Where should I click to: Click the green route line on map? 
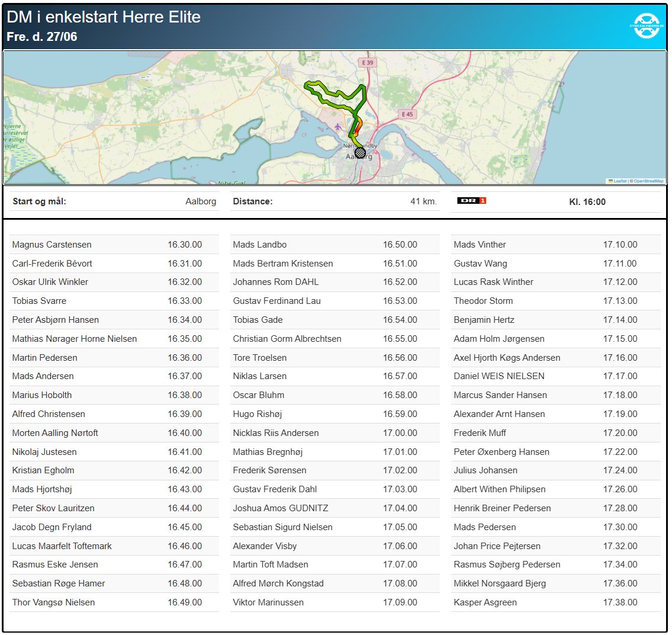point(334,97)
